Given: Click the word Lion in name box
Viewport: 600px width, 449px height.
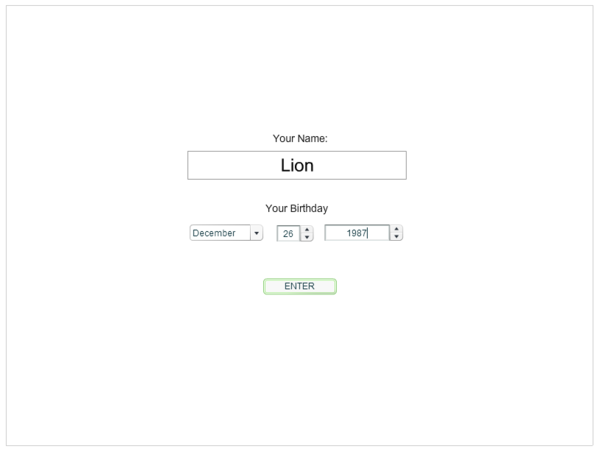Looking at the screenshot, I should [x=297, y=166].
